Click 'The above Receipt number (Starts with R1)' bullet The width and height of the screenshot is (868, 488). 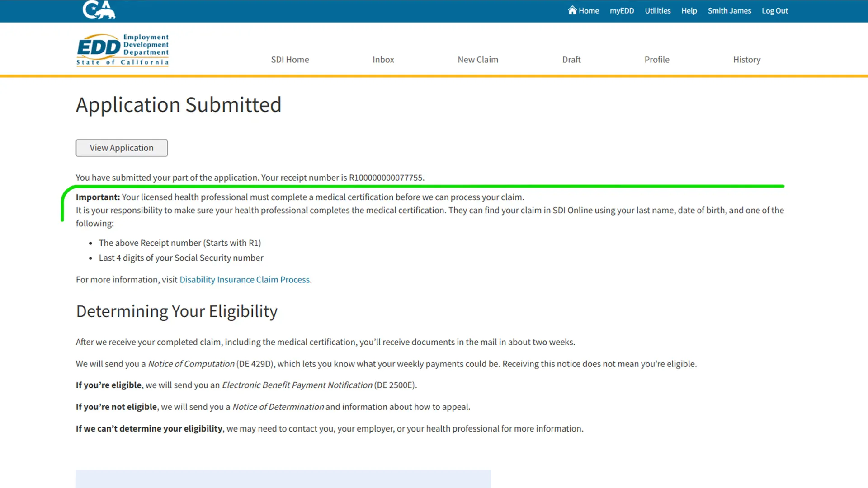tap(180, 243)
